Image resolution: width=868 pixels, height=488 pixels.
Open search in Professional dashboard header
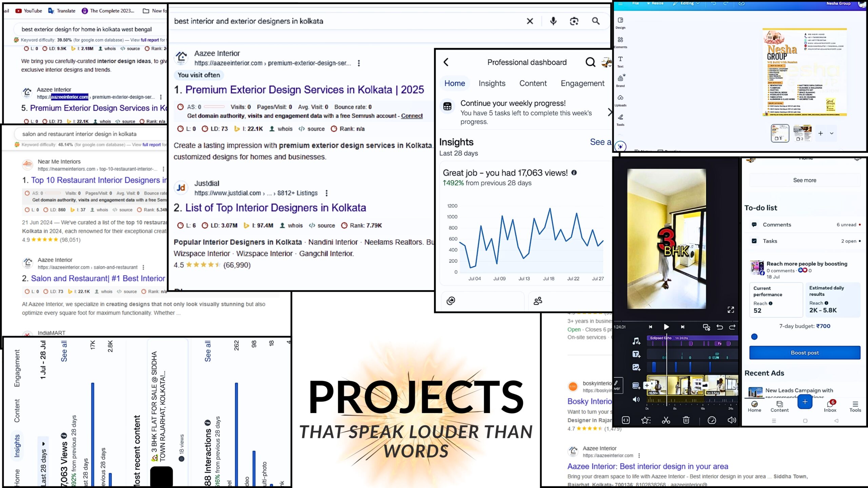(x=590, y=62)
